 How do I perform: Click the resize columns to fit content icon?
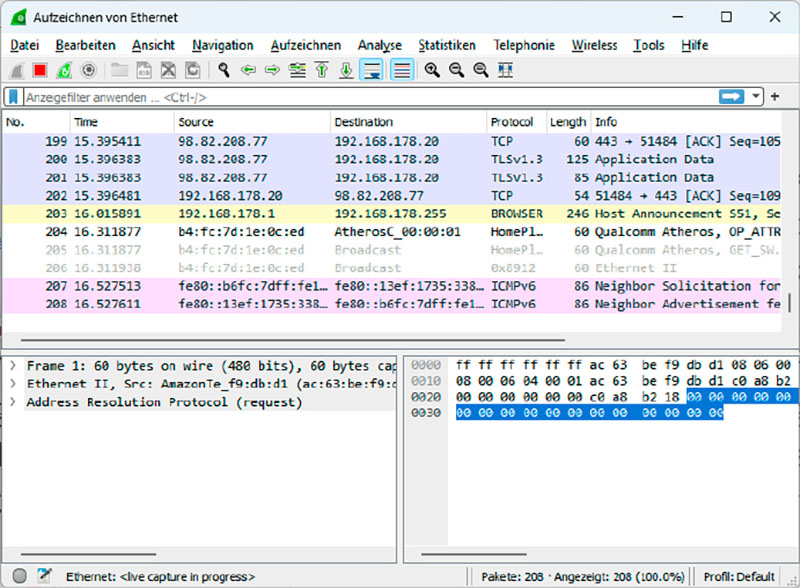(506, 70)
